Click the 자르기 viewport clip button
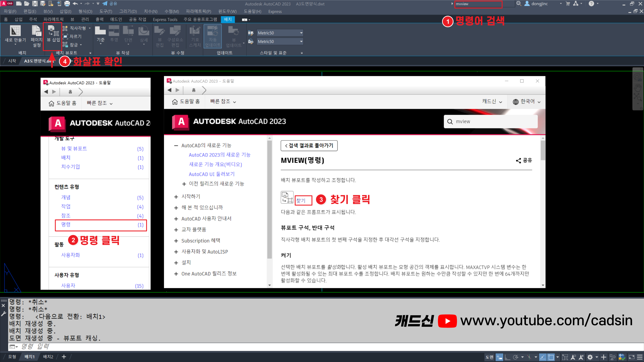Viewport: 644px width, 362px height. click(72, 36)
